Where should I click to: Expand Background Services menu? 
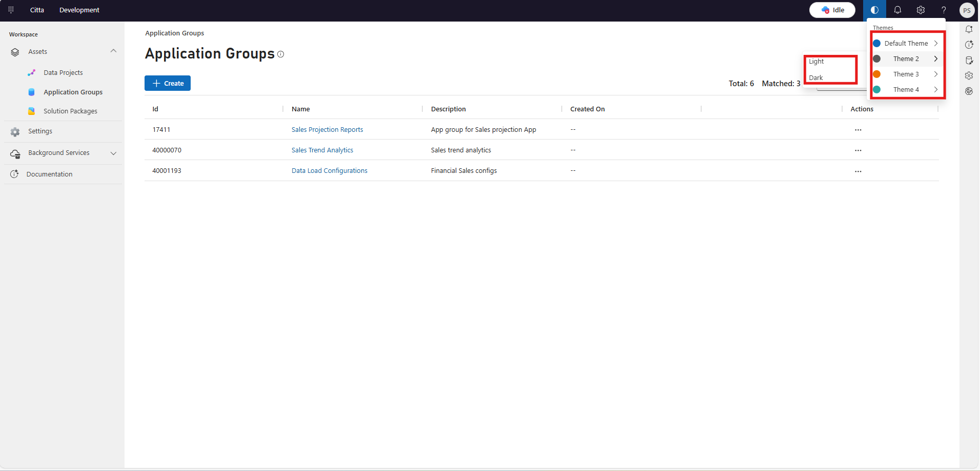113,153
